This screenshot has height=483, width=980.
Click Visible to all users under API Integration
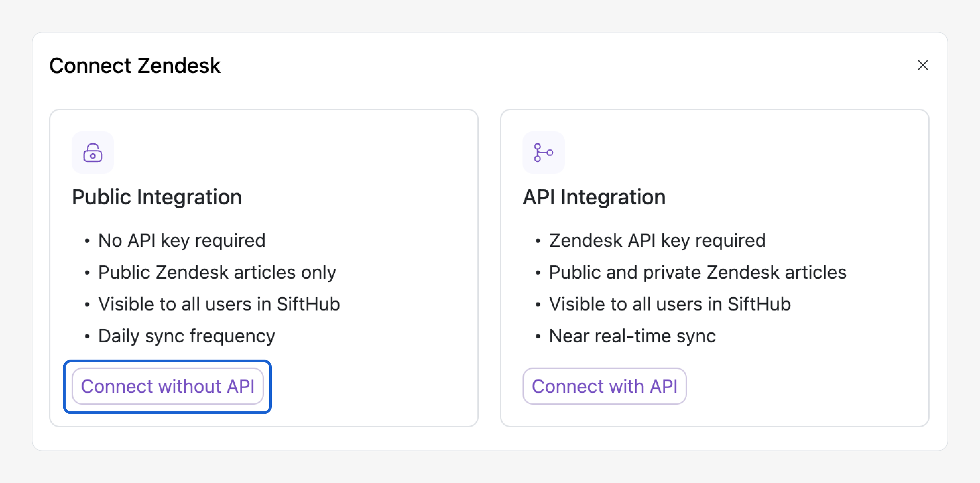point(670,304)
